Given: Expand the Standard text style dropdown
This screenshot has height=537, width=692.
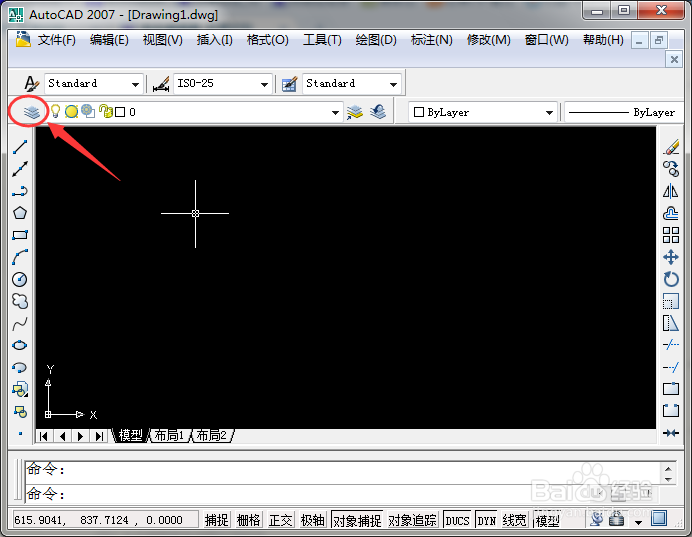Looking at the screenshot, I should [x=135, y=84].
